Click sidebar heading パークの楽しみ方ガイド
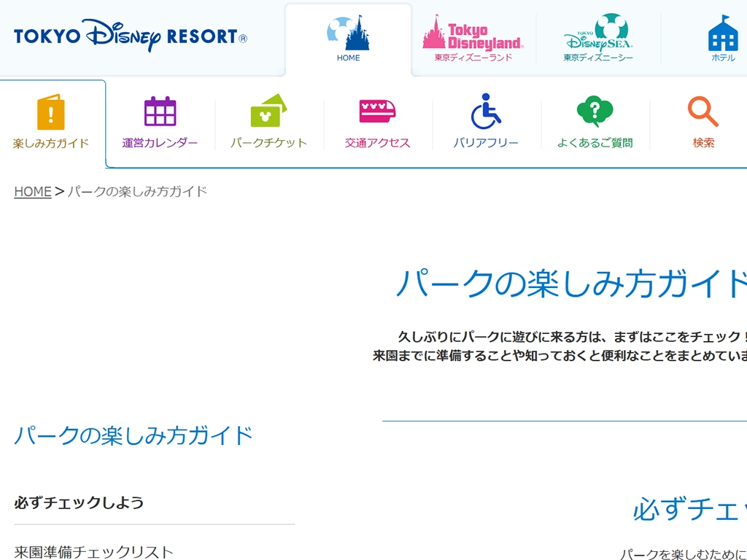Screen dimensions: 747x560 [133, 436]
